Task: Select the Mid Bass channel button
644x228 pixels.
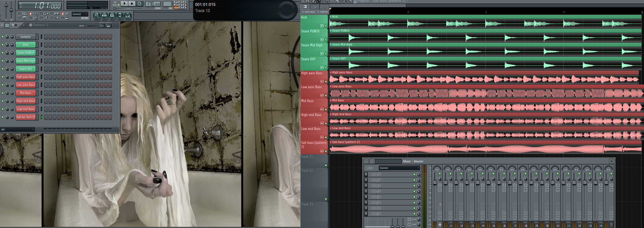Action: pos(26,93)
